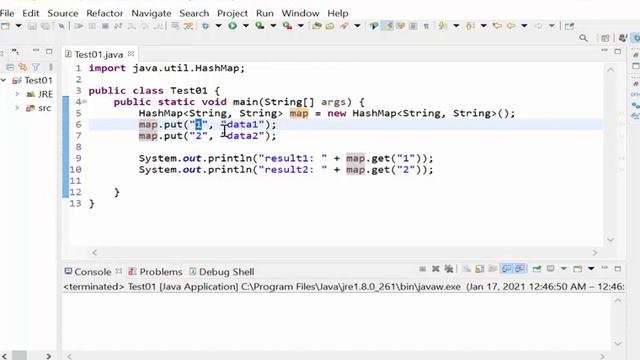Click the Open Type icon
Screen dimensions: 640x360
click(x=330, y=26)
